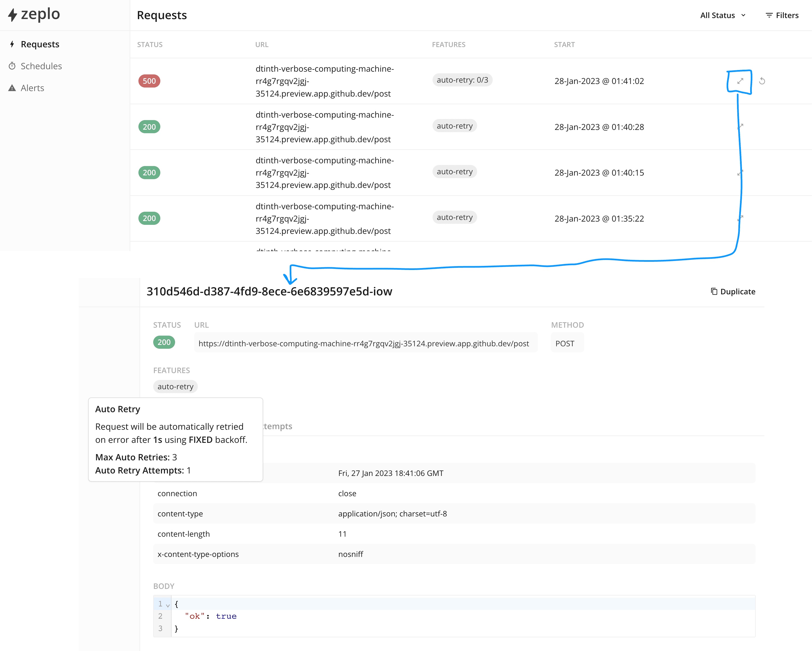Open the Requests sidebar item
This screenshot has height=651, width=812.
pos(40,44)
